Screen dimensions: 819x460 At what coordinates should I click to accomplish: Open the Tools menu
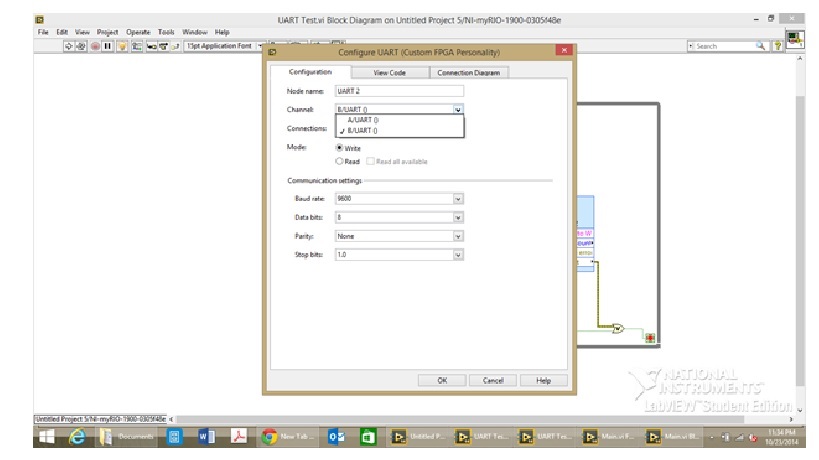point(166,32)
